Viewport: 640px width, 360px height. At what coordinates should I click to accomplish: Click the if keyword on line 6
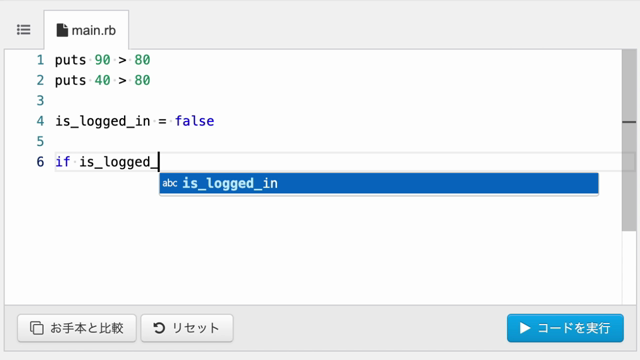62,162
